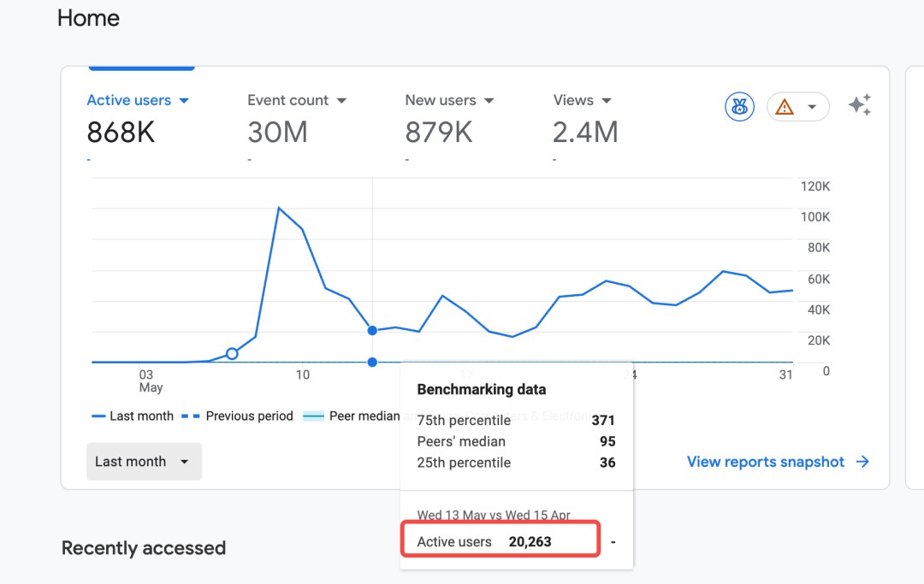Click the Recently accessed heading

[x=144, y=548]
